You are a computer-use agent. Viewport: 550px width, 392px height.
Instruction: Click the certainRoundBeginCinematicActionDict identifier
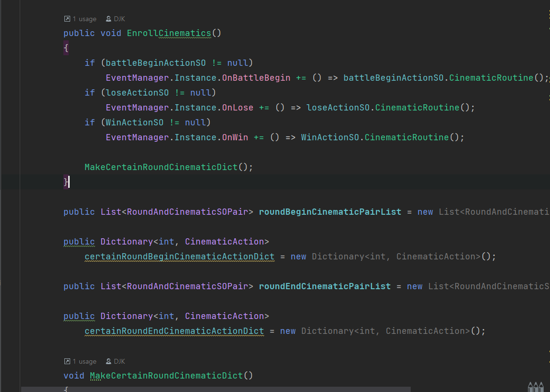(x=180, y=257)
